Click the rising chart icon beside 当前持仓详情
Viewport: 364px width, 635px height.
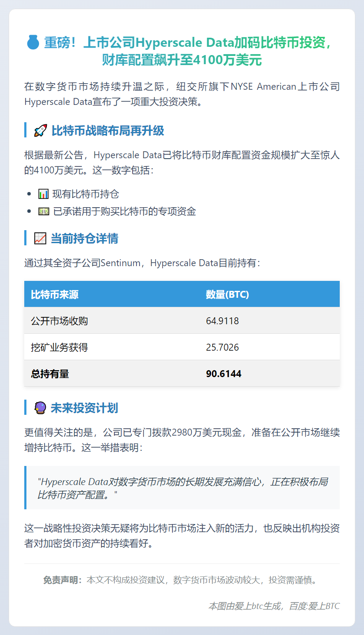point(40,238)
